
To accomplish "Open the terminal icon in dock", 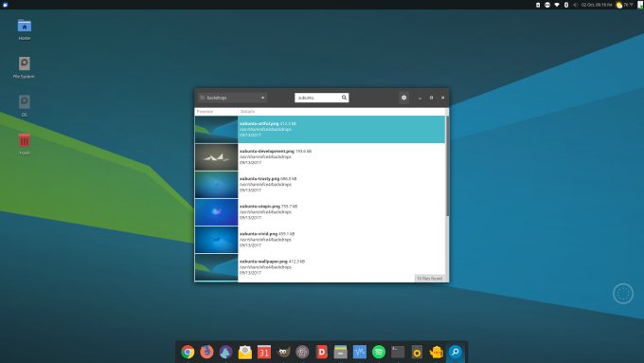I will [x=398, y=352].
